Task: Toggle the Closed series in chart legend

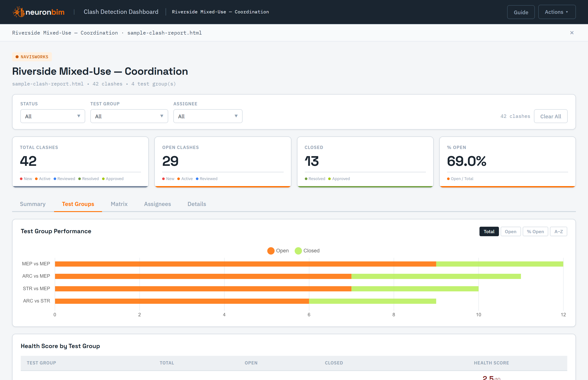Action: click(x=307, y=251)
